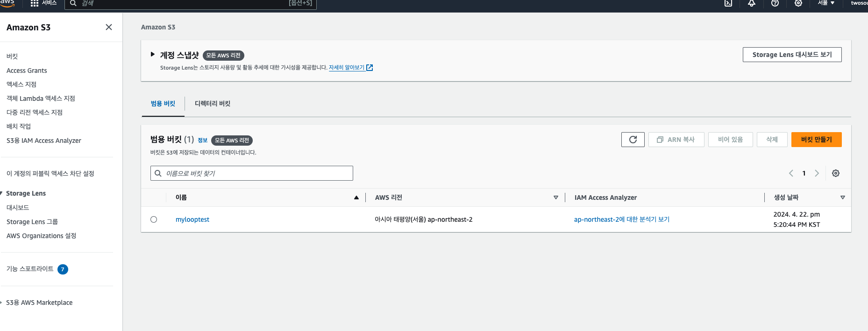Open the help question mark menu
868x331 pixels.
(x=775, y=3)
